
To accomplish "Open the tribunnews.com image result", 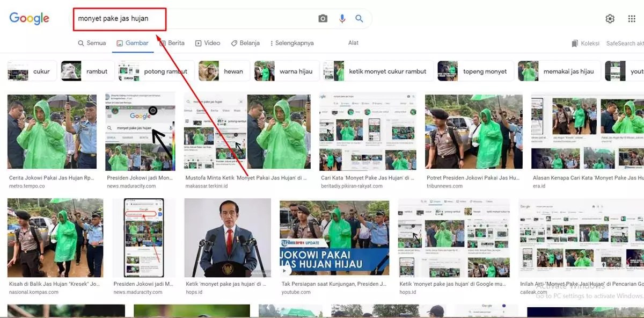I will [474, 132].
